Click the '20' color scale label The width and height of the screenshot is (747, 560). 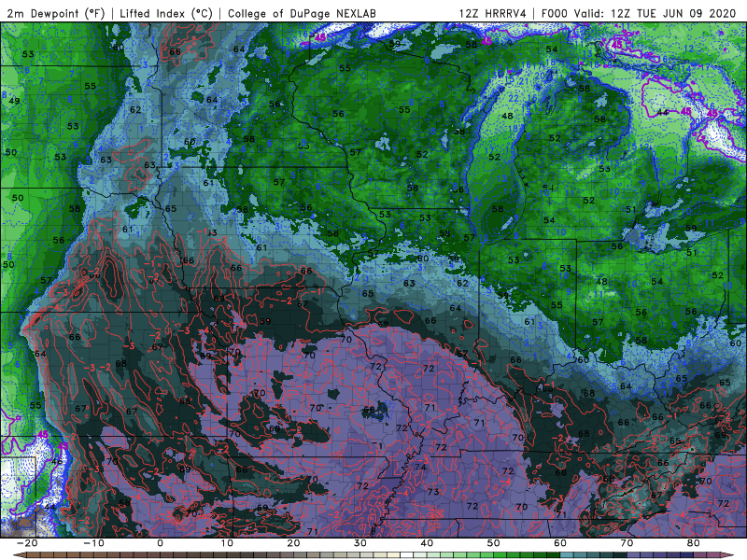293,543
